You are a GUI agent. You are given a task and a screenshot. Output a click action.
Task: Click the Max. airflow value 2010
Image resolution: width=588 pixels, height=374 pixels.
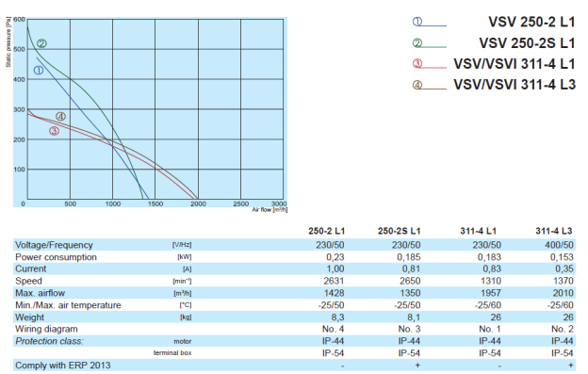pyautogui.click(x=563, y=293)
